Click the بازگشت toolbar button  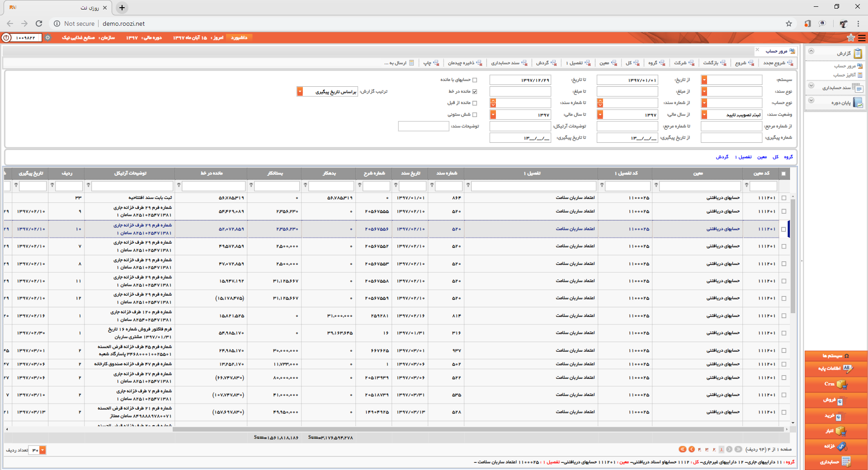pos(714,63)
